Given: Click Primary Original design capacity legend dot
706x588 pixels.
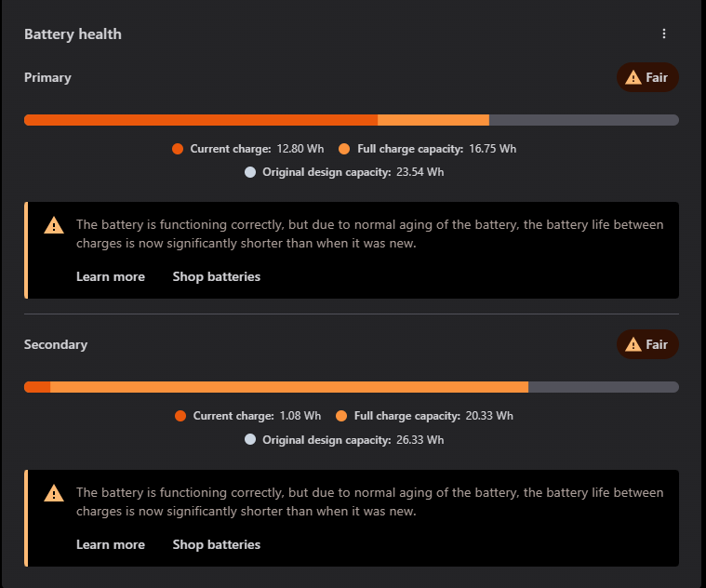Looking at the screenshot, I should pyautogui.click(x=250, y=172).
